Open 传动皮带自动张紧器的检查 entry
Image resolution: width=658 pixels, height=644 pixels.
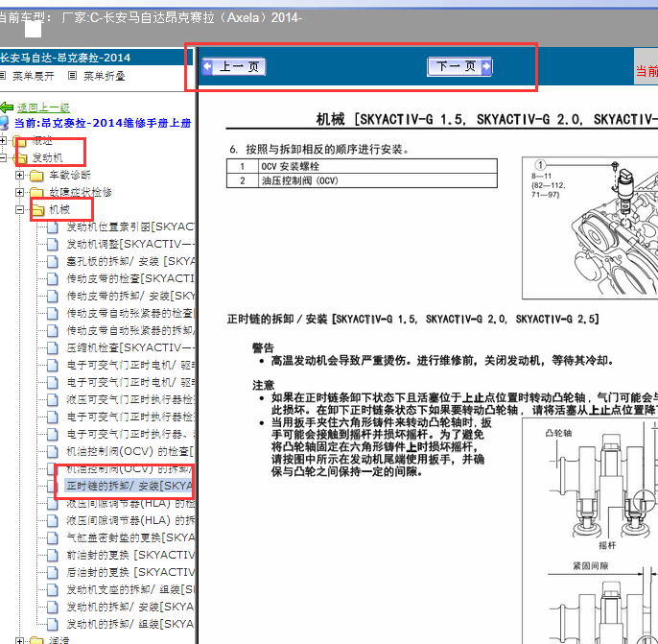point(130,313)
